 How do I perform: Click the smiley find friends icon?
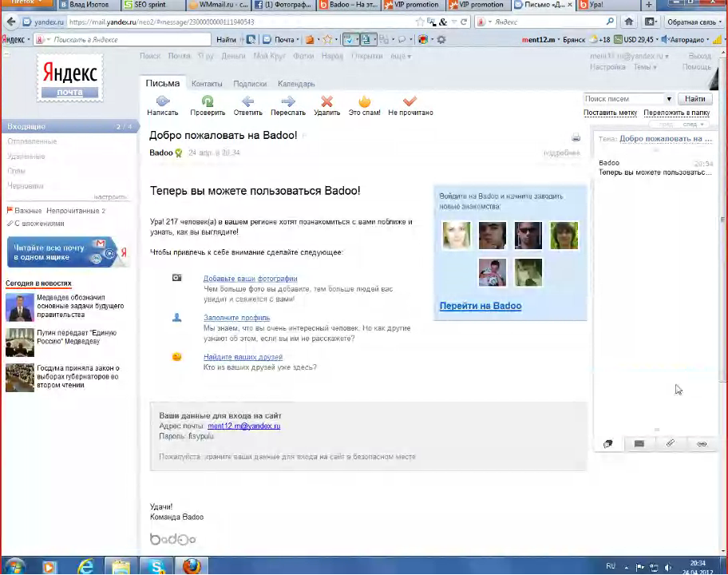(x=177, y=357)
